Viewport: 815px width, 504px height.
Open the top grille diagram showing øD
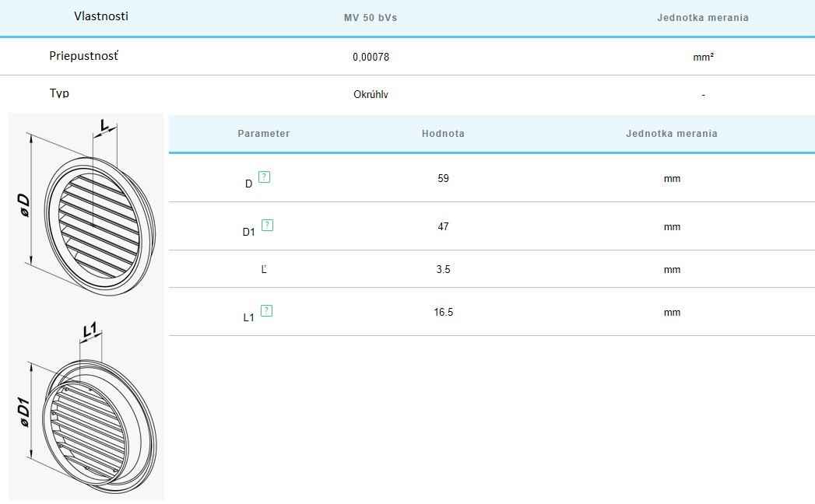pyautogui.click(x=87, y=205)
